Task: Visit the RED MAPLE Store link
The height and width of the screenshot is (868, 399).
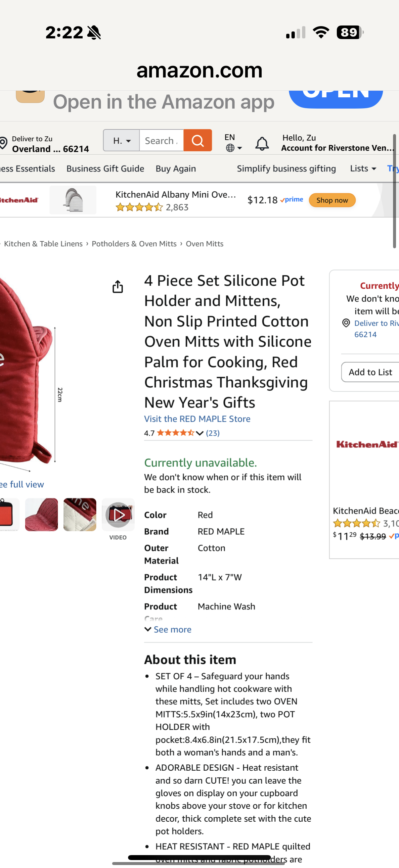Action: 197,418
